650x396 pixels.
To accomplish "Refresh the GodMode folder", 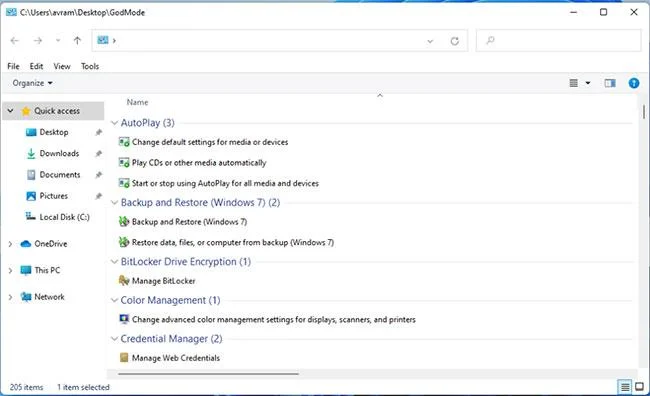I will (455, 41).
